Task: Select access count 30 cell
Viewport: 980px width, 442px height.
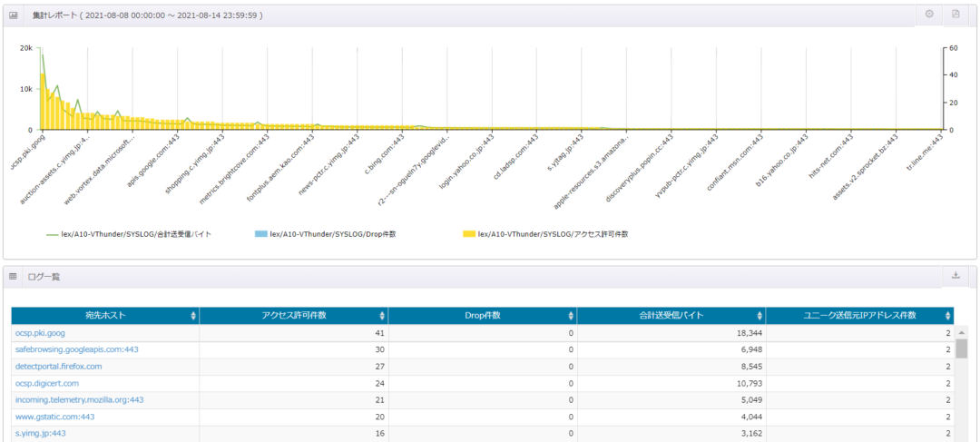Action: (294, 350)
